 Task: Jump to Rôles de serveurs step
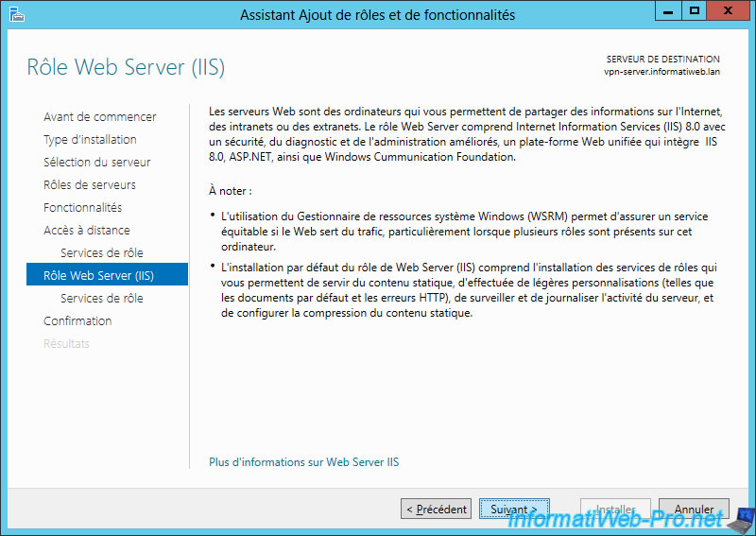click(90, 184)
